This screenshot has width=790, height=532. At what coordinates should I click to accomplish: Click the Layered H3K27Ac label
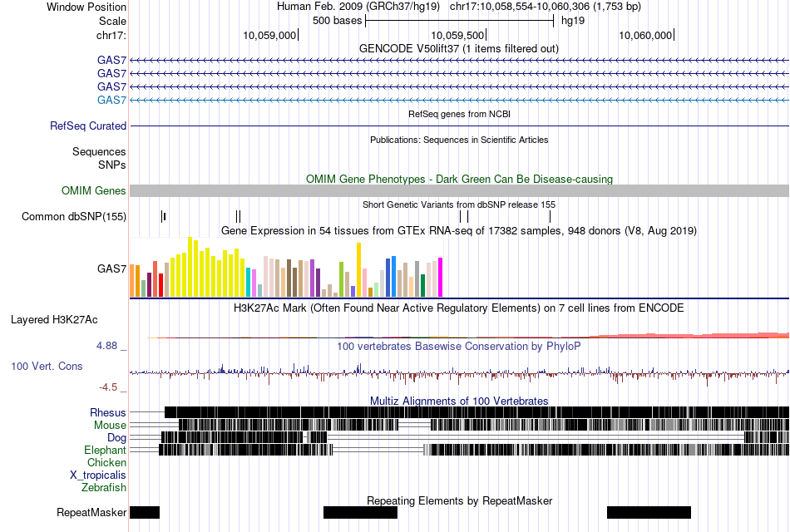tap(54, 320)
